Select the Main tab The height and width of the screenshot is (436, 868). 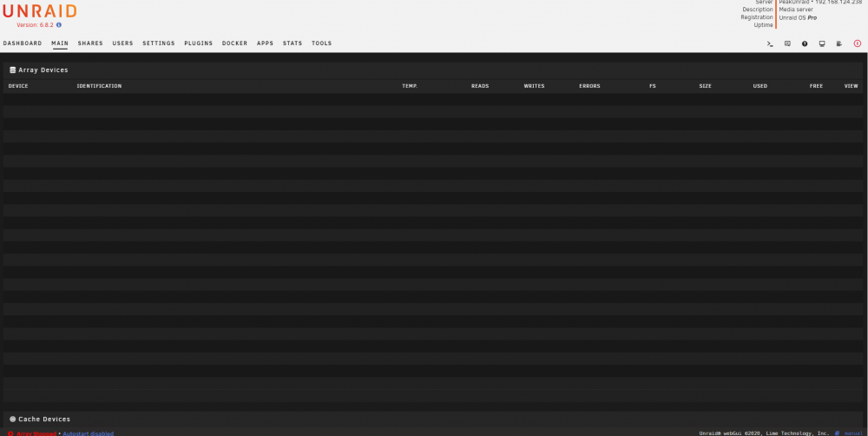pos(60,43)
